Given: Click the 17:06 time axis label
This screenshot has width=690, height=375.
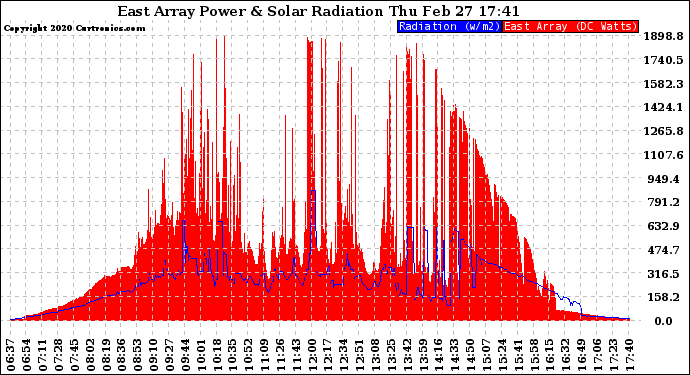Looking at the screenshot, I should pos(597,355).
